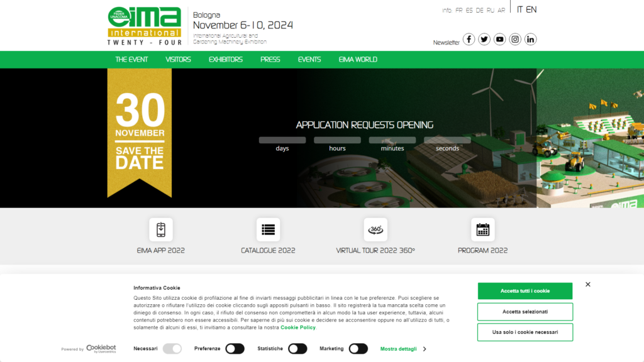Expand Mostra dettagli chevron arrow
The image size is (644, 362).
click(x=425, y=349)
